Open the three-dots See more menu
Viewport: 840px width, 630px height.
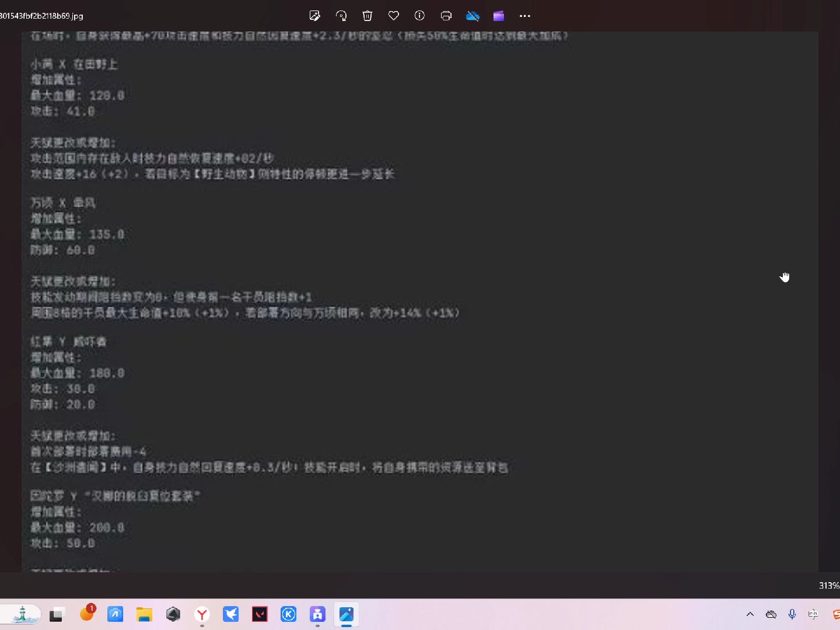[x=525, y=16]
